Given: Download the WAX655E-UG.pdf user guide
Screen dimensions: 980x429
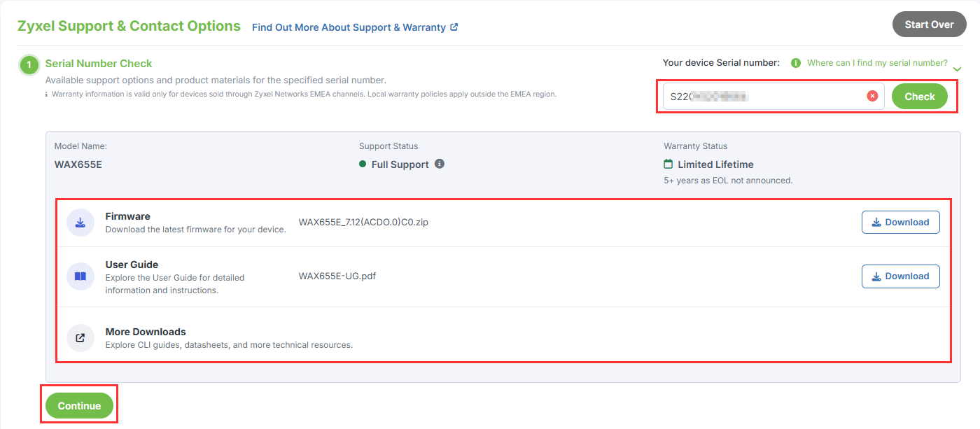Looking at the screenshot, I should [900, 276].
